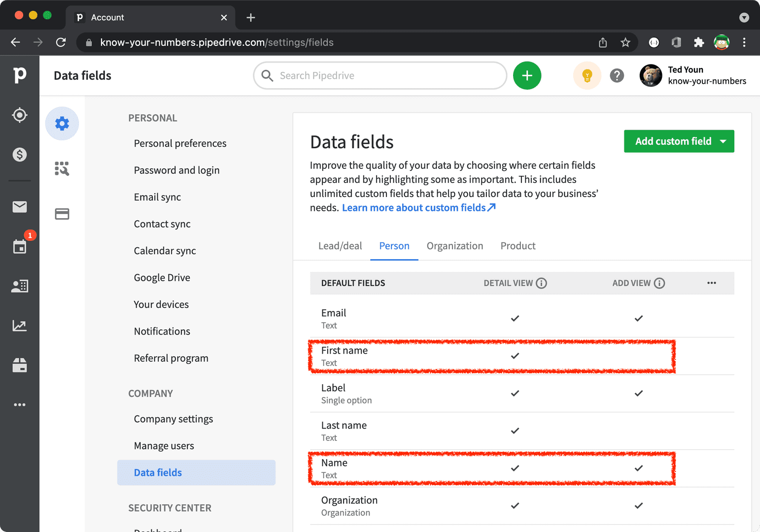Open the More ellipsis icon in sidebar
This screenshot has width=760, height=532.
(20, 405)
